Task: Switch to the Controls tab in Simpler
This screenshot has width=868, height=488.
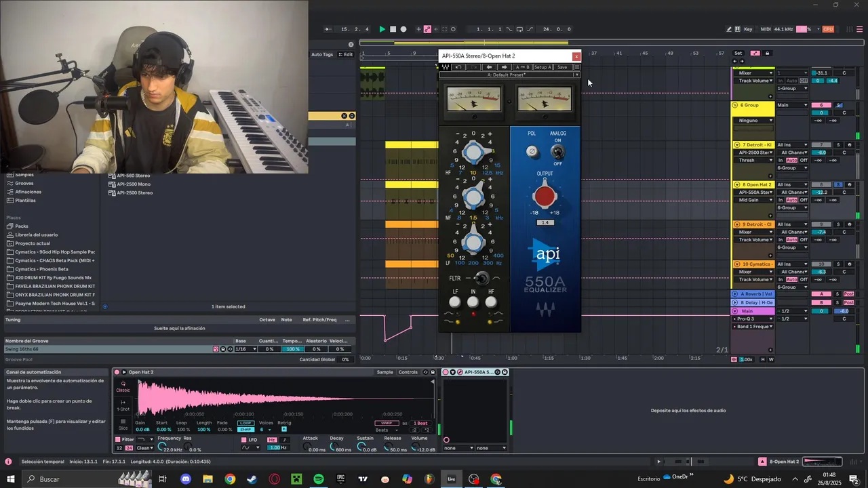Action: (408, 372)
